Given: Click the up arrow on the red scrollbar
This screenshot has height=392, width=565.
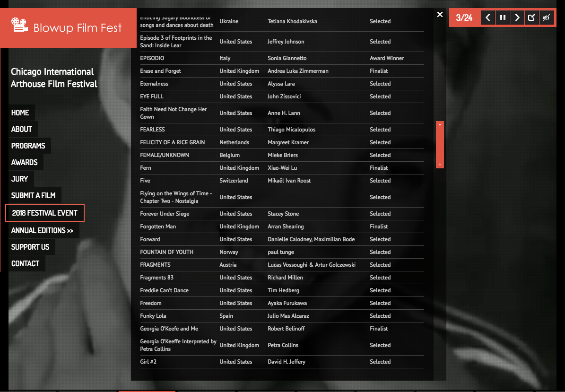Looking at the screenshot, I should 440,125.
